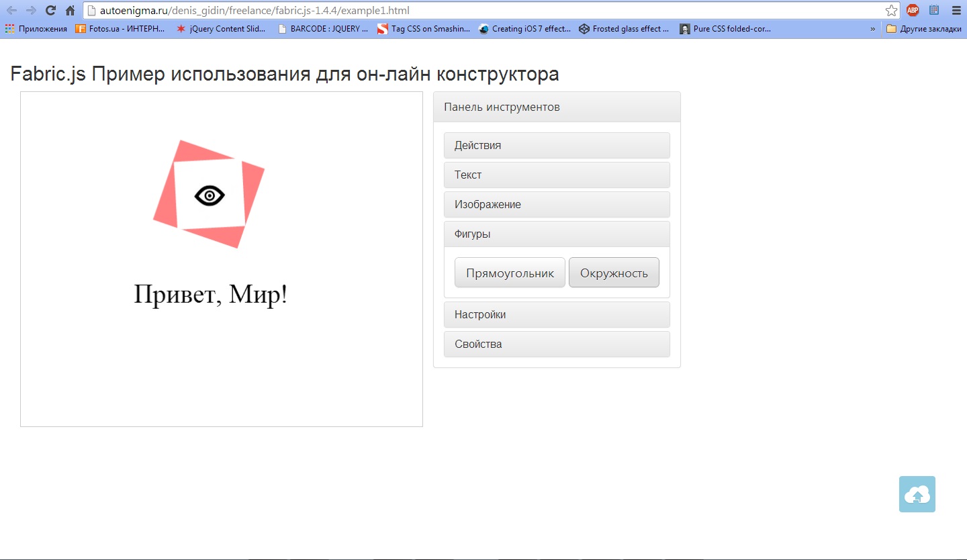The image size is (967, 560).
Task: Open the Frosted glass effect bookmark
Action: 625,29
